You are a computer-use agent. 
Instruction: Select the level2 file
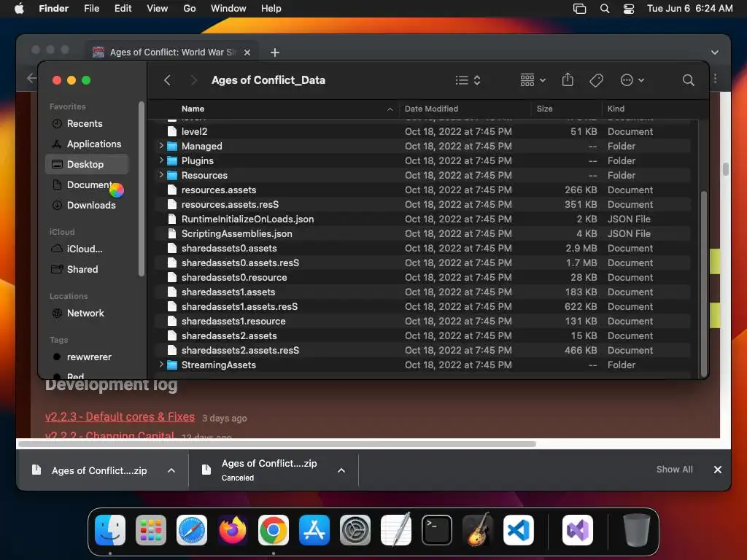[x=424, y=131]
